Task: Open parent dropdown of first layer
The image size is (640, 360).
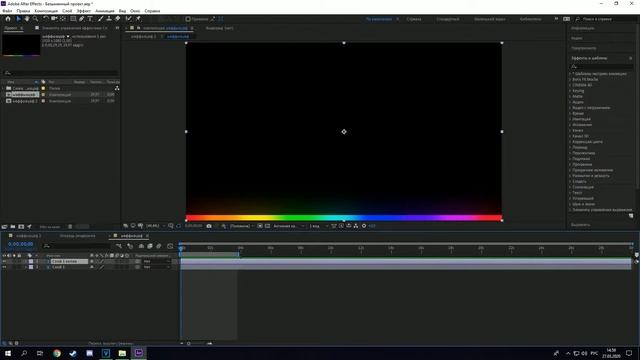Action: [x=156, y=261]
